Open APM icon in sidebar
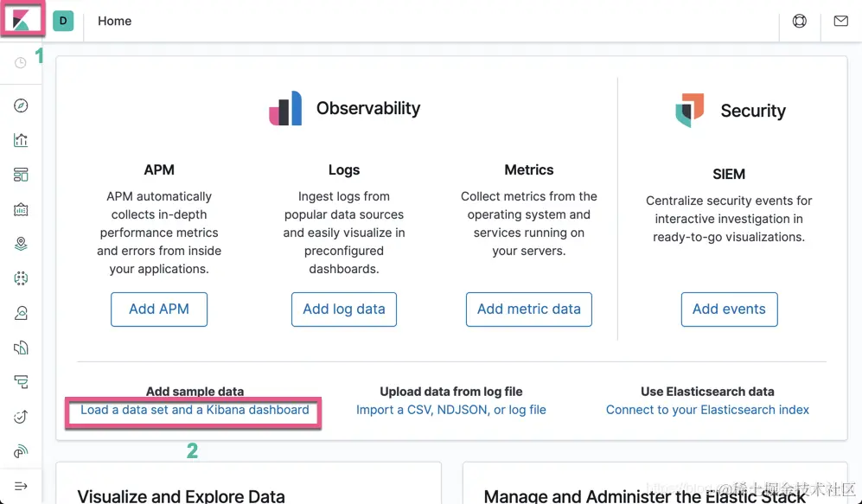Screen dimensions: 862x504 tap(21, 382)
